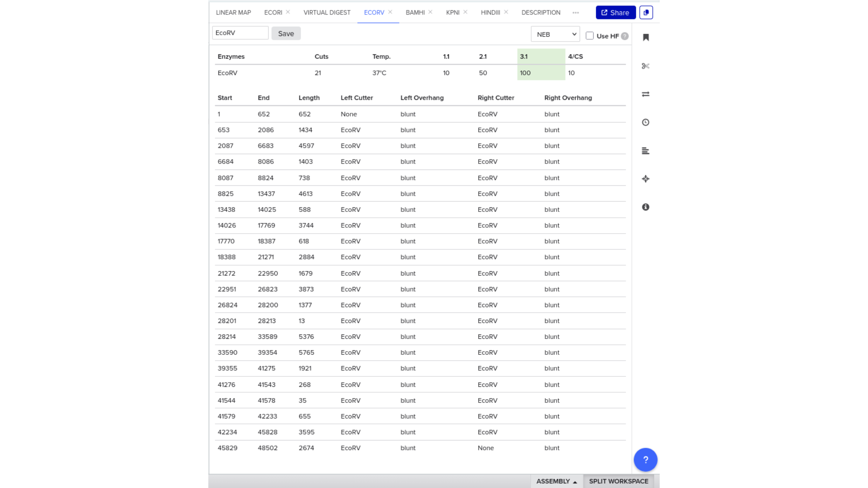
Task: Switch to the LINEAR MAP tab
Action: pyautogui.click(x=233, y=13)
